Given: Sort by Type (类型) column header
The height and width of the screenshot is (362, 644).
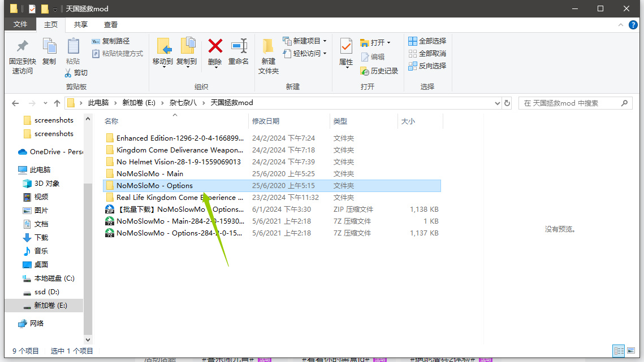Looking at the screenshot, I should pyautogui.click(x=364, y=121).
